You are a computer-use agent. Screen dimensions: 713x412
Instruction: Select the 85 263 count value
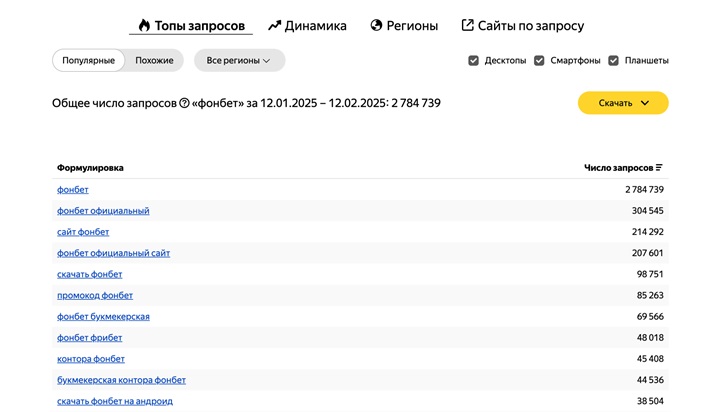click(x=650, y=295)
